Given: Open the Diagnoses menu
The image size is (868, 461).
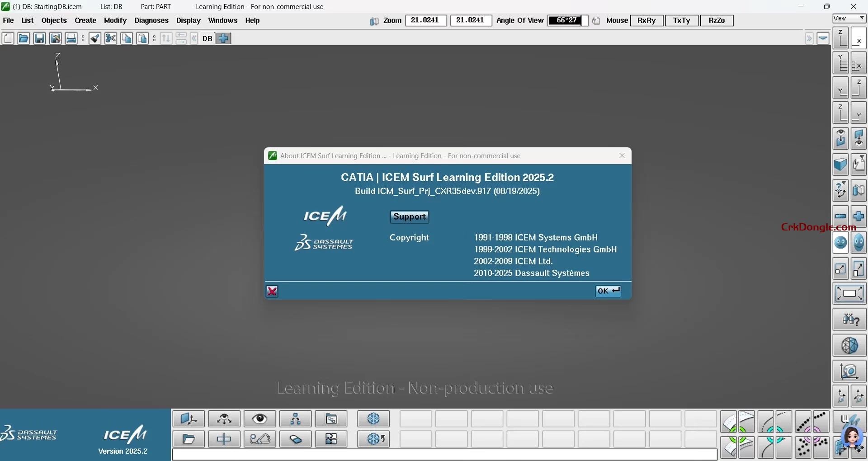Looking at the screenshot, I should coord(151,20).
